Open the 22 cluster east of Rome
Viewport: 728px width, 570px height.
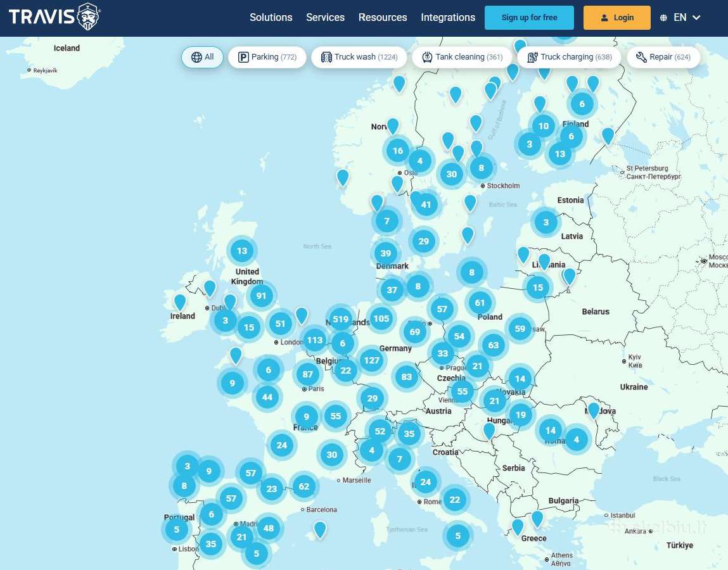[454, 500]
